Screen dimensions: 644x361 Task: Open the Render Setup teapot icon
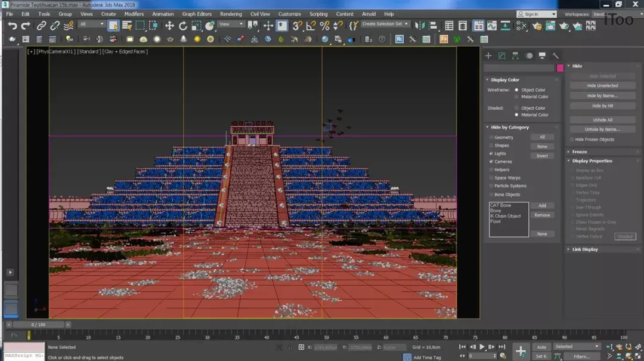537,25
